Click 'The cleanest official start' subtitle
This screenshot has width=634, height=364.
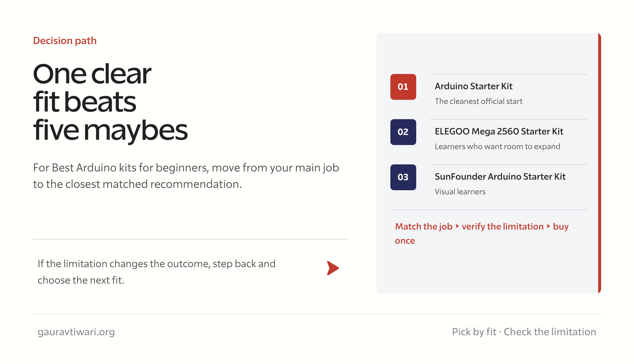click(x=479, y=101)
